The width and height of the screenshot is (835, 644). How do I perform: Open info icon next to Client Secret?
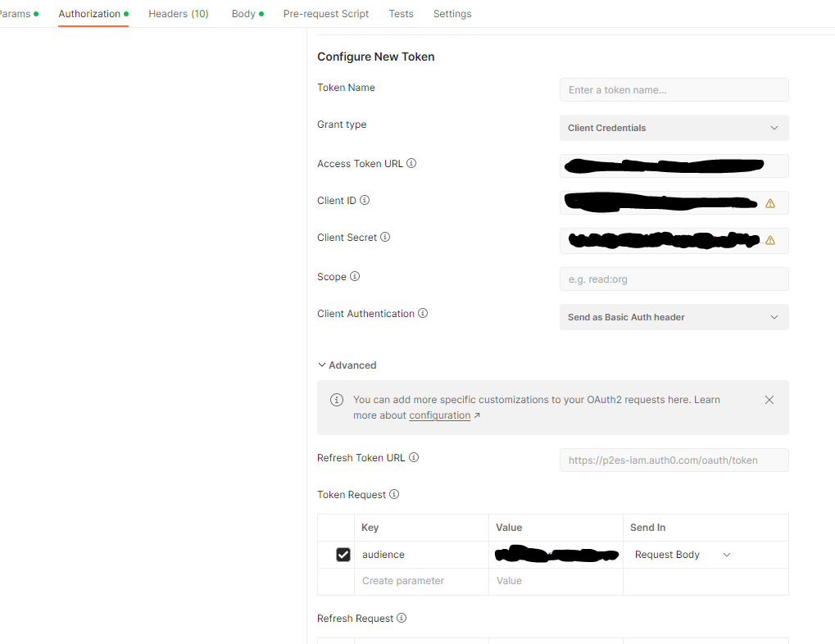pyautogui.click(x=385, y=237)
